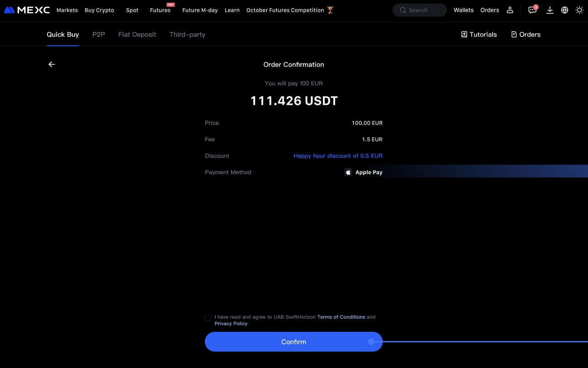Expand the Spot dropdown menu
The height and width of the screenshot is (368, 588).
[x=133, y=10]
